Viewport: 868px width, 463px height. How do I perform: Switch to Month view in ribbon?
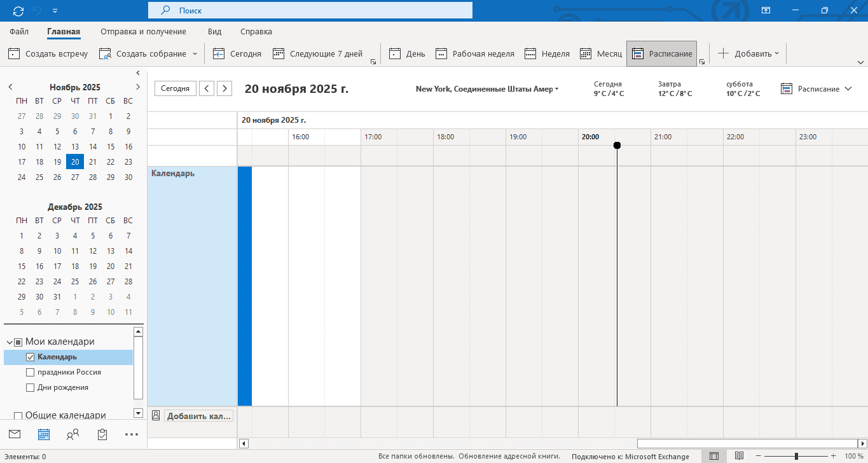coord(601,54)
